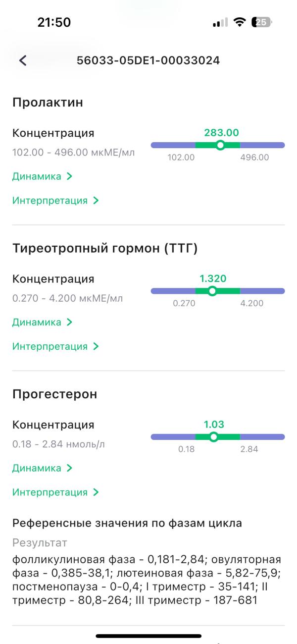Expand Интерпретация under Пролактин
Image resolution: width=297 pixels, height=644 pixels.
pyautogui.click(x=55, y=201)
